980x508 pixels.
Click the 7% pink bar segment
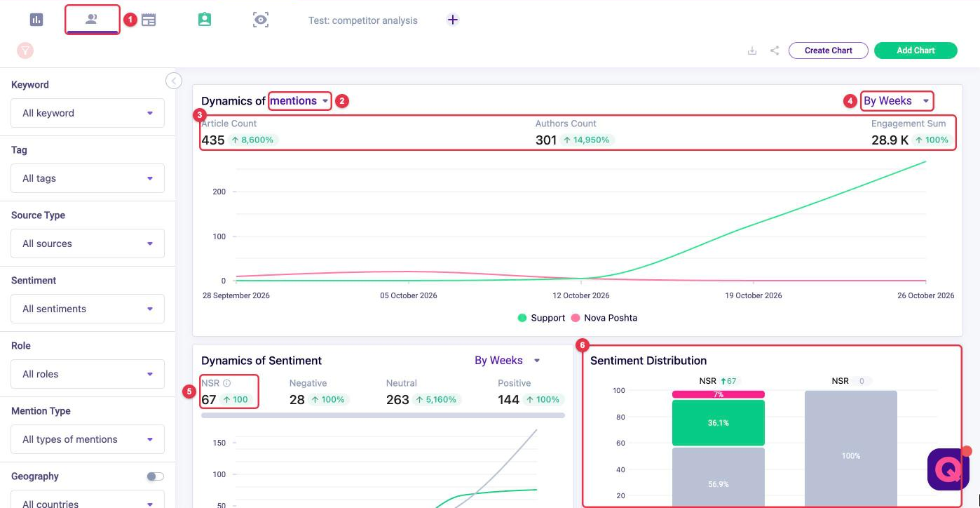(719, 394)
